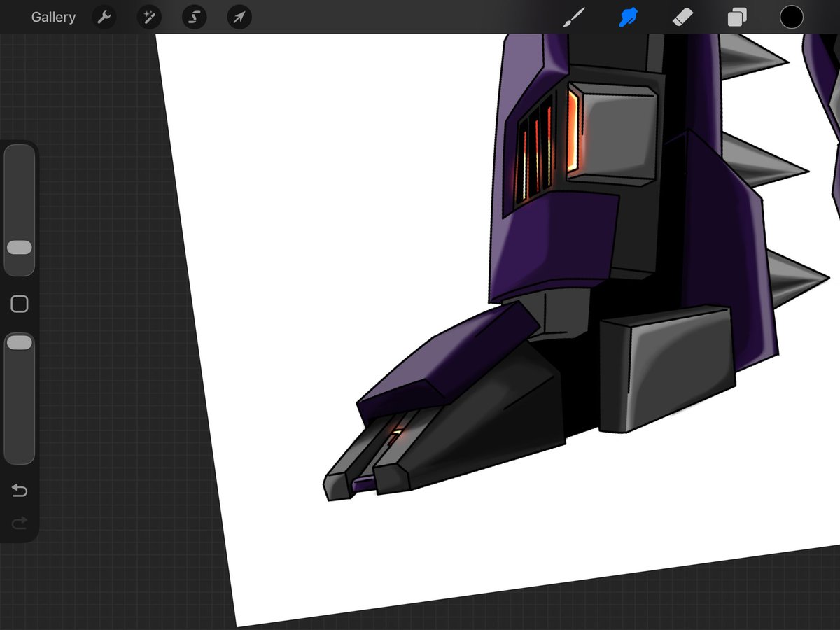Select the Paint brush tool
This screenshot has width=840, height=630.
click(574, 17)
